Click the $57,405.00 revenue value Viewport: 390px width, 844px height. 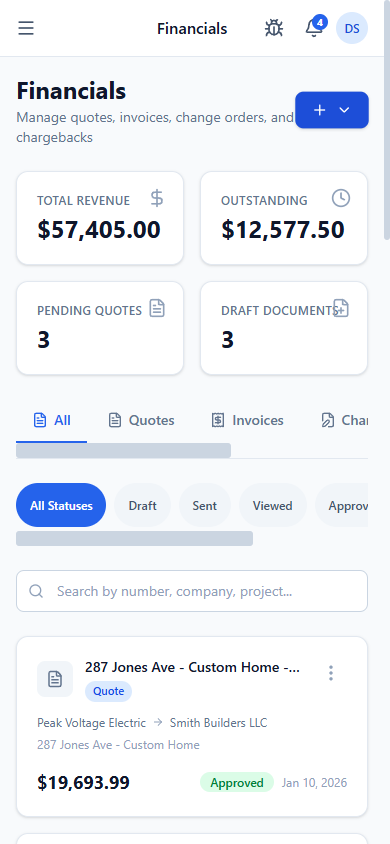click(99, 230)
